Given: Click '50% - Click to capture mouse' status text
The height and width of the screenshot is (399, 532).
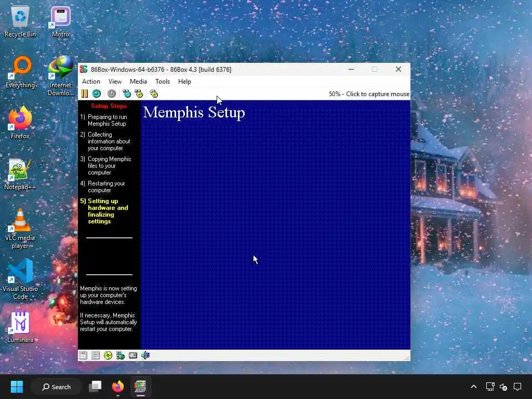Looking at the screenshot, I should pyautogui.click(x=369, y=94).
